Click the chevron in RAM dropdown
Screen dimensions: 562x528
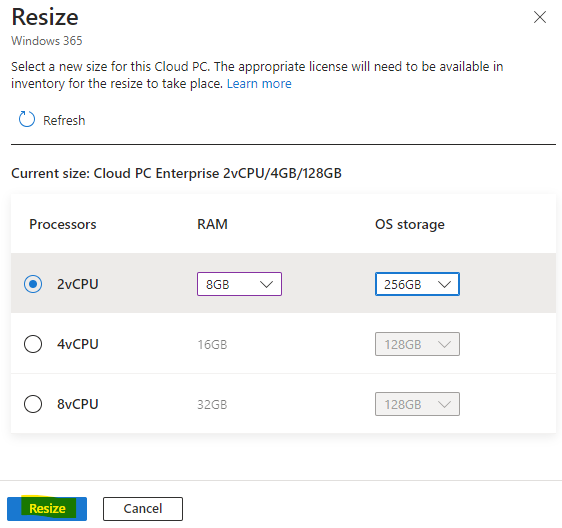266,285
